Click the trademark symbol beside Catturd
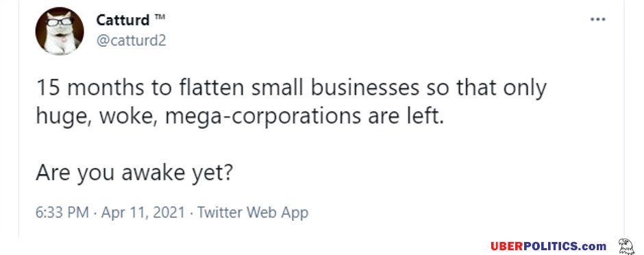 pos(160,17)
